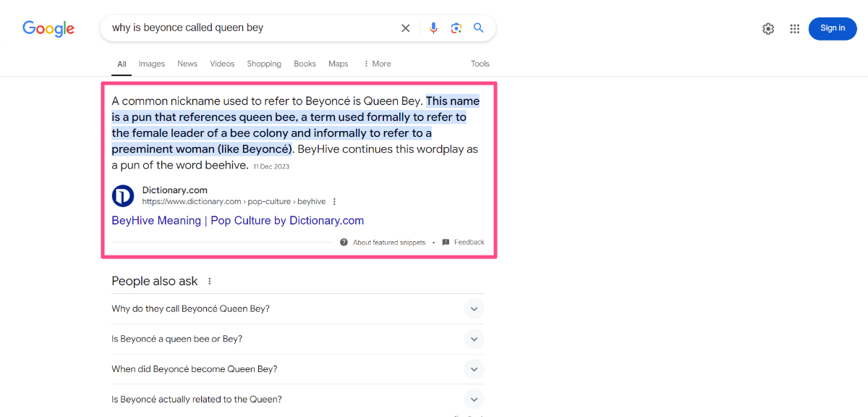Screen dimensions: 868x417
Task: Open the Shopping results tab
Action: pyautogui.click(x=263, y=64)
